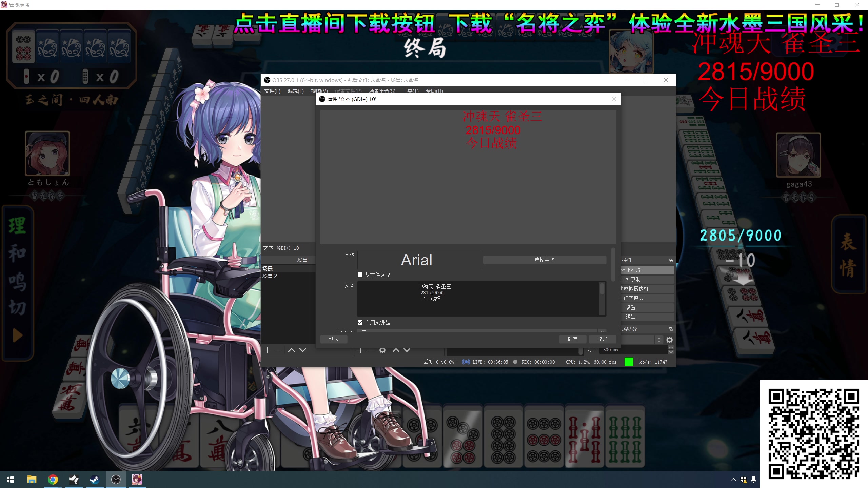Float the 转场特效 transitions dock
The height and width of the screenshot is (488, 868).
pos(671,329)
